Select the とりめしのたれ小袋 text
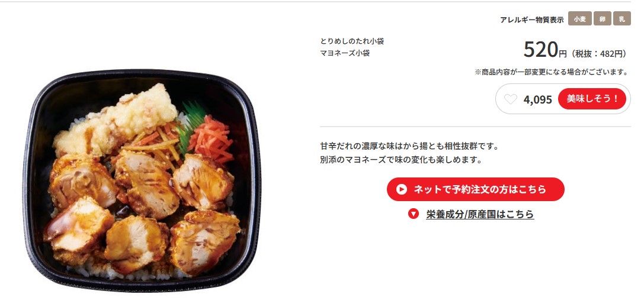This screenshot has height=307, width=644. click(x=352, y=41)
